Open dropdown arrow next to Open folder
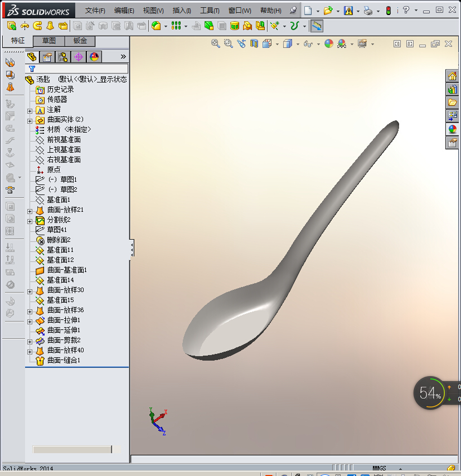 tap(338, 11)
